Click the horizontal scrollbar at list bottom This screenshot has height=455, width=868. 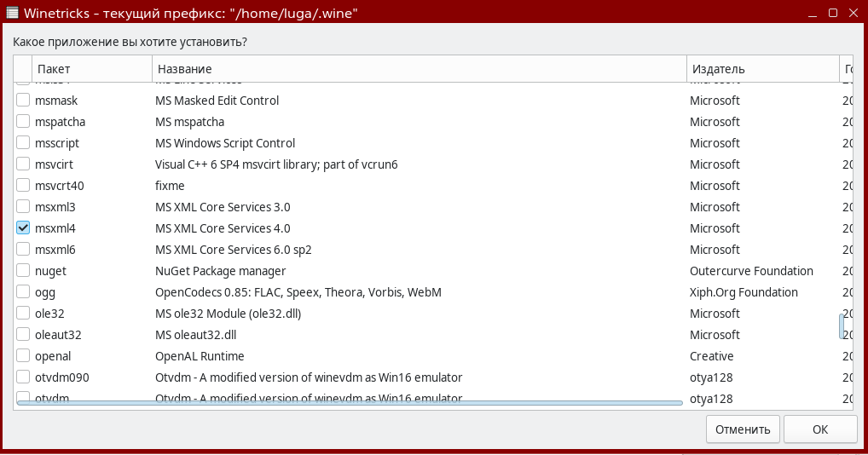coord(350,403)
